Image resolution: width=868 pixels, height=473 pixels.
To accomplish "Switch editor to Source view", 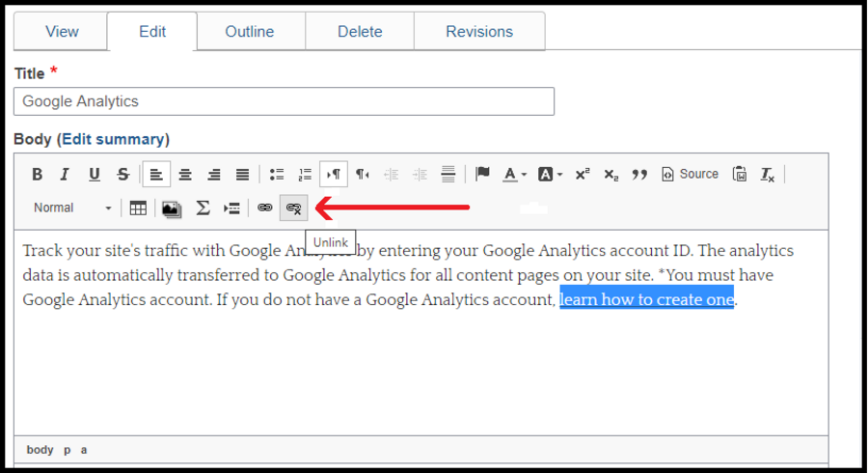I will (x=690, y=175).
